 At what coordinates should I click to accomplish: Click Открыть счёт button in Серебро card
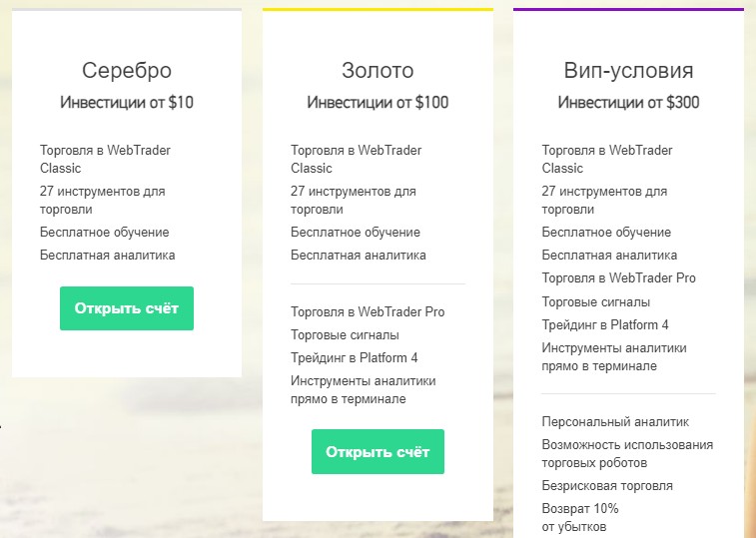(x=127, y=308)
